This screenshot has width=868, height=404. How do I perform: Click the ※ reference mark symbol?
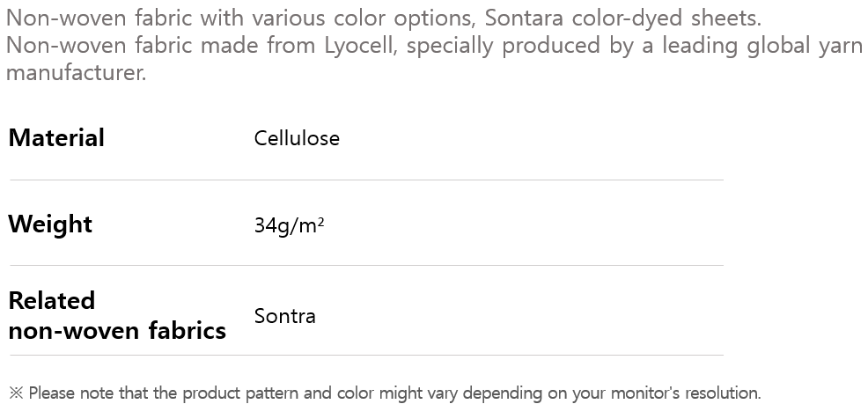tap(16, 393)
